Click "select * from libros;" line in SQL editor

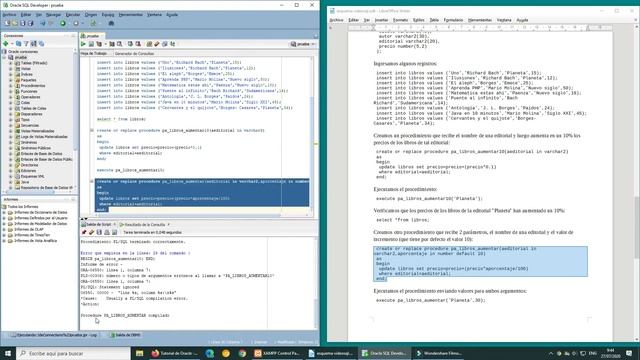click(121, 119)
